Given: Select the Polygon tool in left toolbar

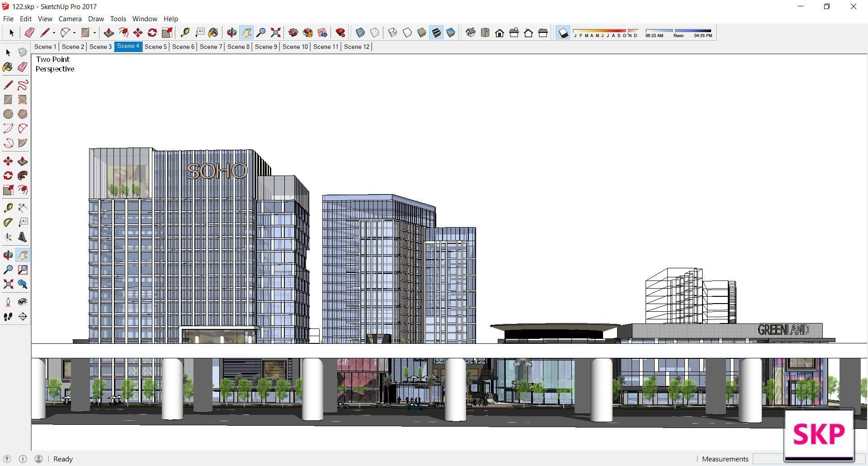Looking at the screenshot, I should click(x=23, y=114).
